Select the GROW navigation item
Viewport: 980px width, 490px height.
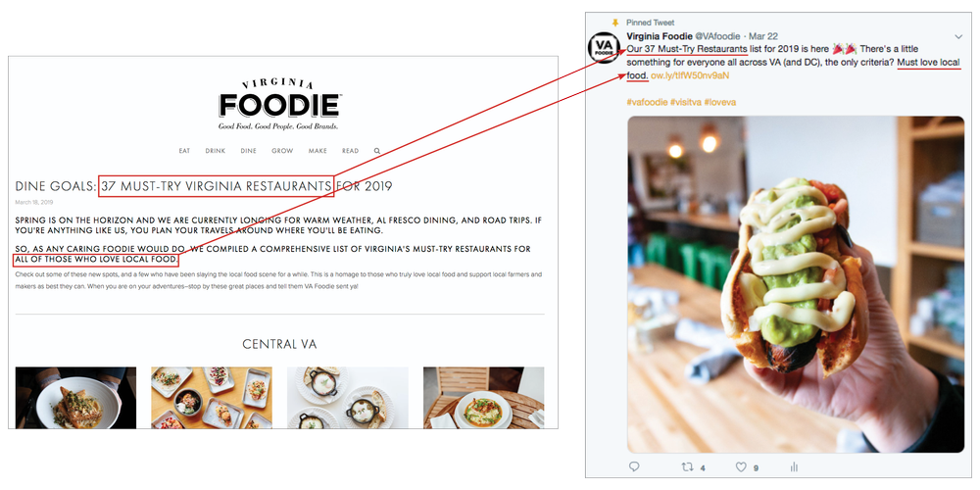coord(282,151)
